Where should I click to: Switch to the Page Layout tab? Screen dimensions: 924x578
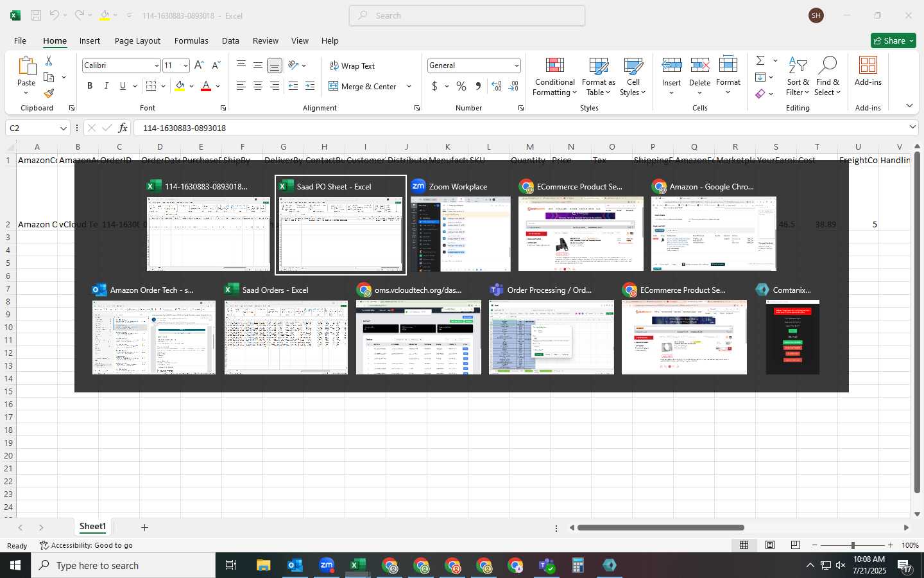137,40
